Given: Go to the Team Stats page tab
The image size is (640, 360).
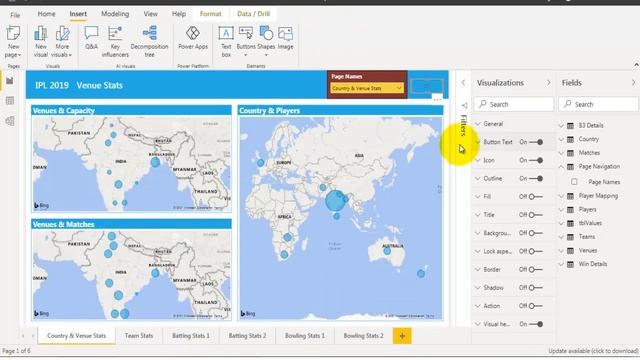Looking at the screenshot, I should [x=139, y=336].
